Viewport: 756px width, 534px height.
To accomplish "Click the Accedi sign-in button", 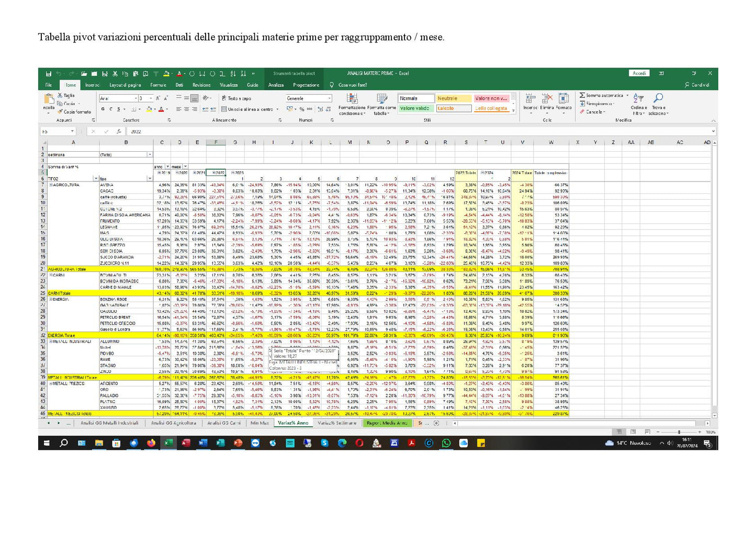I will [x=639, y=73].
